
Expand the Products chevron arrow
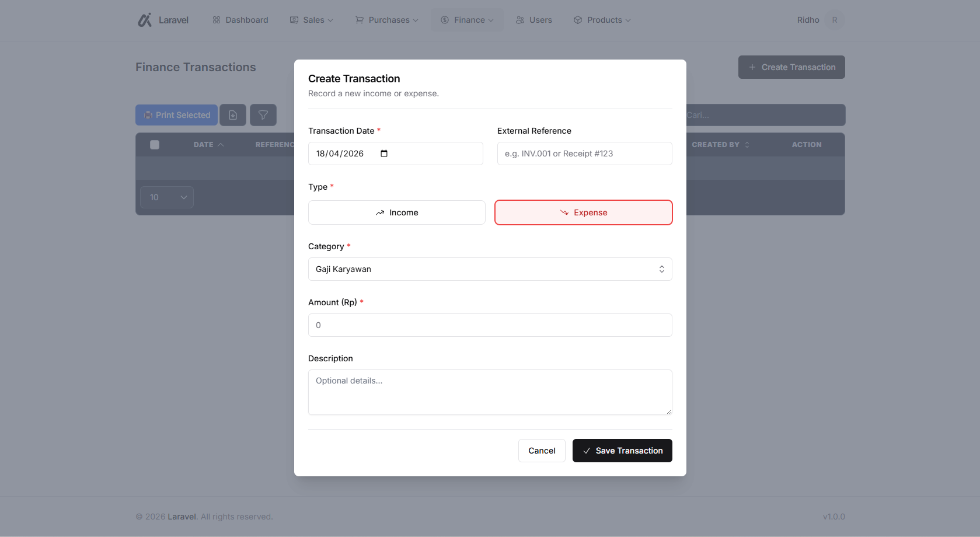(628, 20)
